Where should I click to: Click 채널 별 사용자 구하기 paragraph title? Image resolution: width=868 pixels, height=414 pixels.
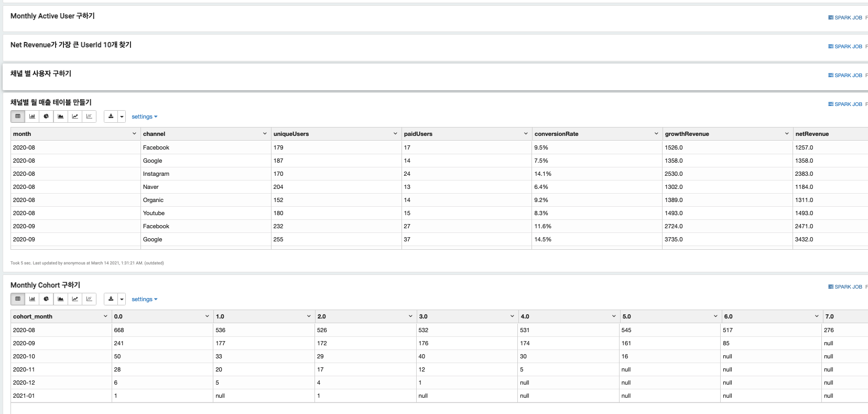pos(41,74)
